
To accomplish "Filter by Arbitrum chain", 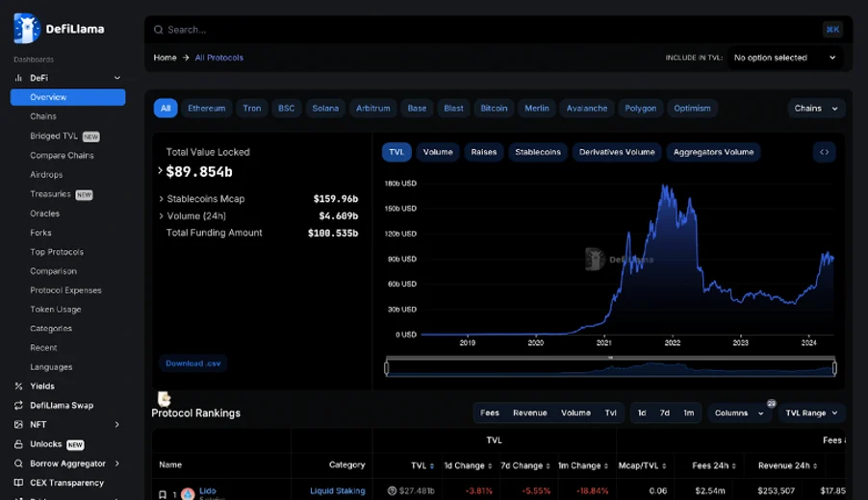I will (x=373, y=109).
